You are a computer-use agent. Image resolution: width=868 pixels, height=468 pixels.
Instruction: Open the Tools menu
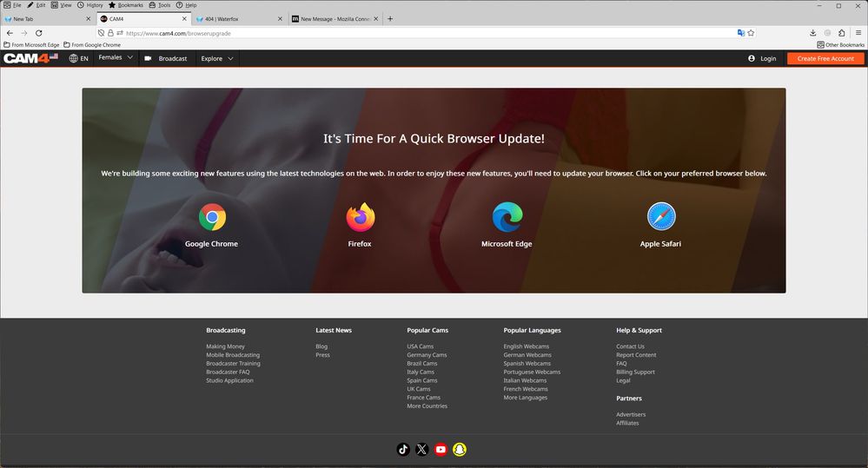160,5
